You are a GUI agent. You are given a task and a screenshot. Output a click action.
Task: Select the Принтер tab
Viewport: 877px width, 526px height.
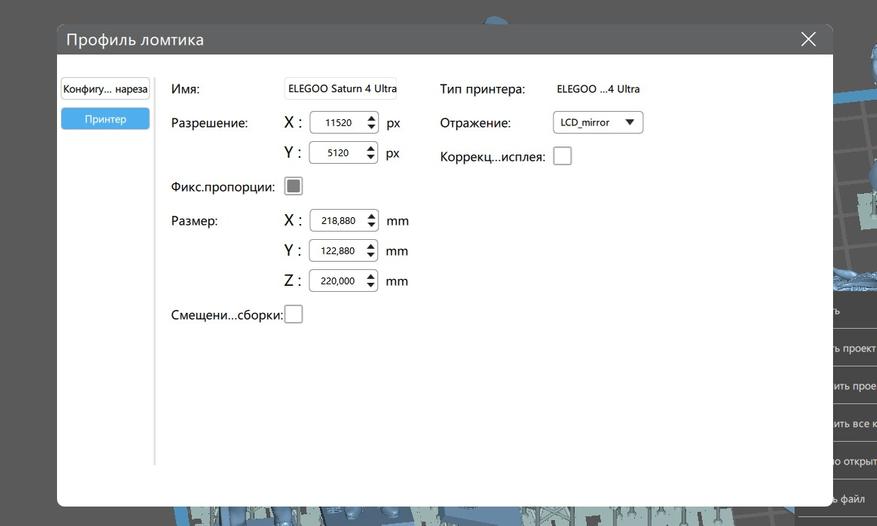coord(105,119)
